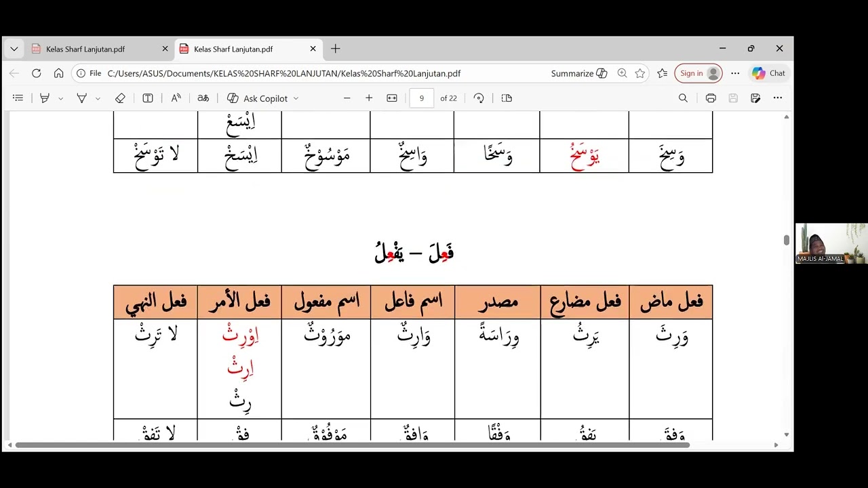Refresh the current page
Image resolution: width=868 pixels, height=488 pixels.
[37, 73]
